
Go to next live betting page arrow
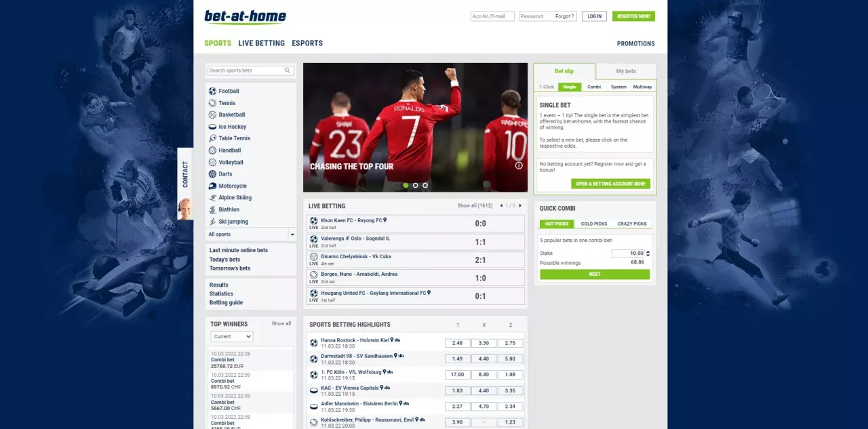tap(521, 205)
